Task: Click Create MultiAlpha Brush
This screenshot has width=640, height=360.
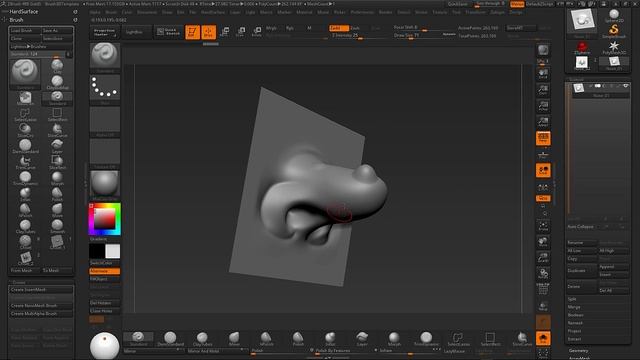Action: pyautogui.click(x=41, y=314)
